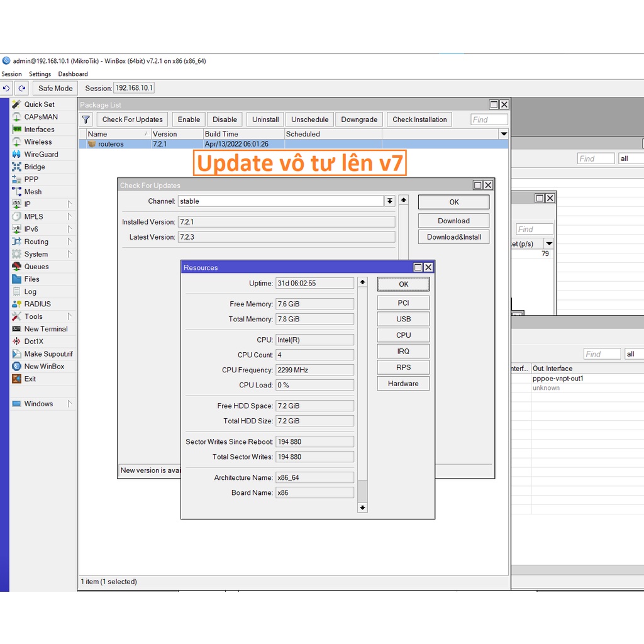Open the Bridge sidebar icon
644x644 pixels.
click(16, 167)
